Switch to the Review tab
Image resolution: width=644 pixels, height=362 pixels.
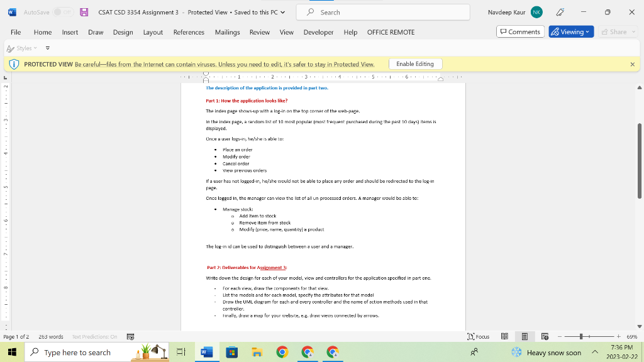tap(260, 32)
